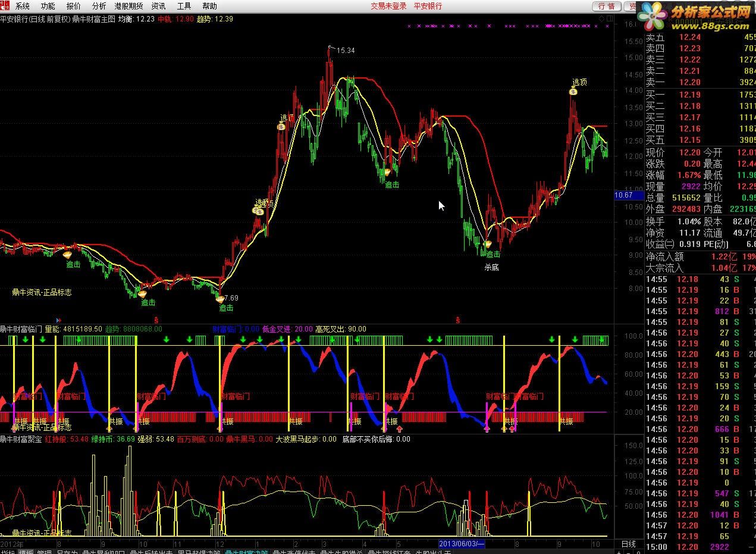Click the 低金叉进: 20.00 label
756x554 pixels.
(287, 329)
